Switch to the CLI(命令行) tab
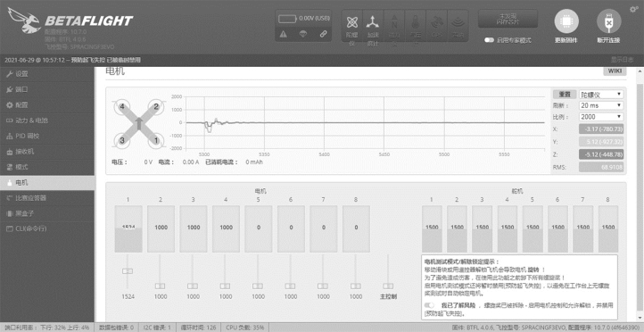Screen dimensions: 644x332 coord(47,228)
